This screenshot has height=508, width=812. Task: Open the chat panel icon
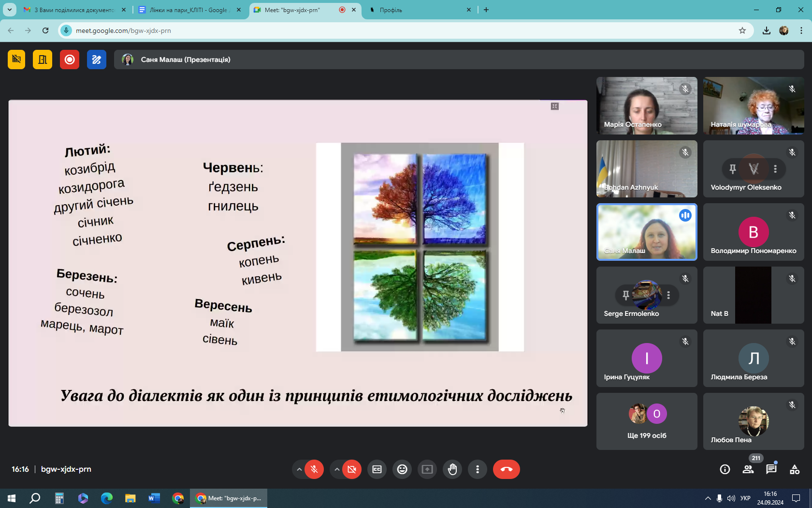pos(771,469)
